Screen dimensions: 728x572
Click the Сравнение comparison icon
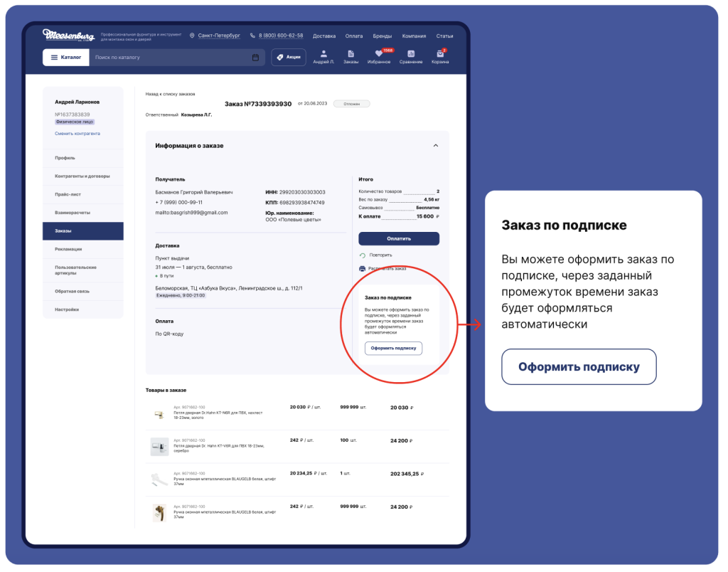coord(411,54)
